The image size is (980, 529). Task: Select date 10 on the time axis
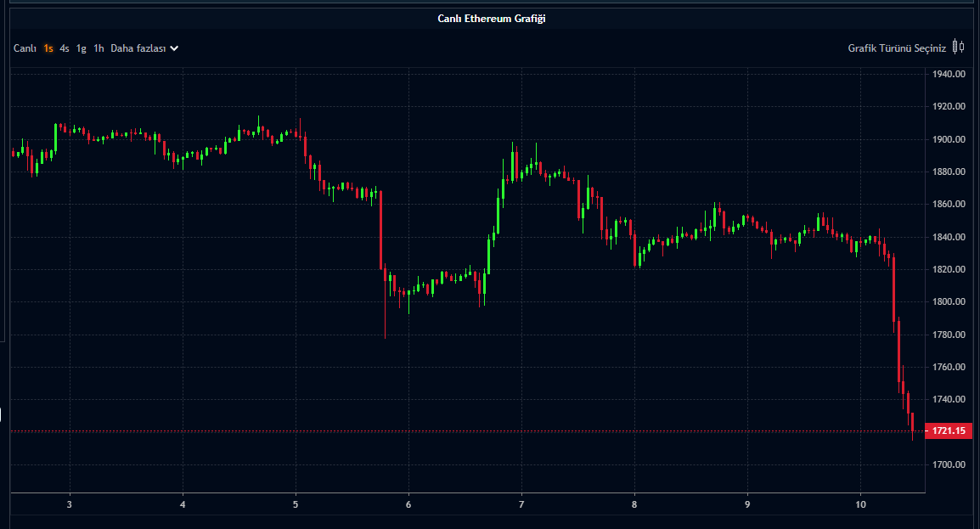[x=860, y=504]
